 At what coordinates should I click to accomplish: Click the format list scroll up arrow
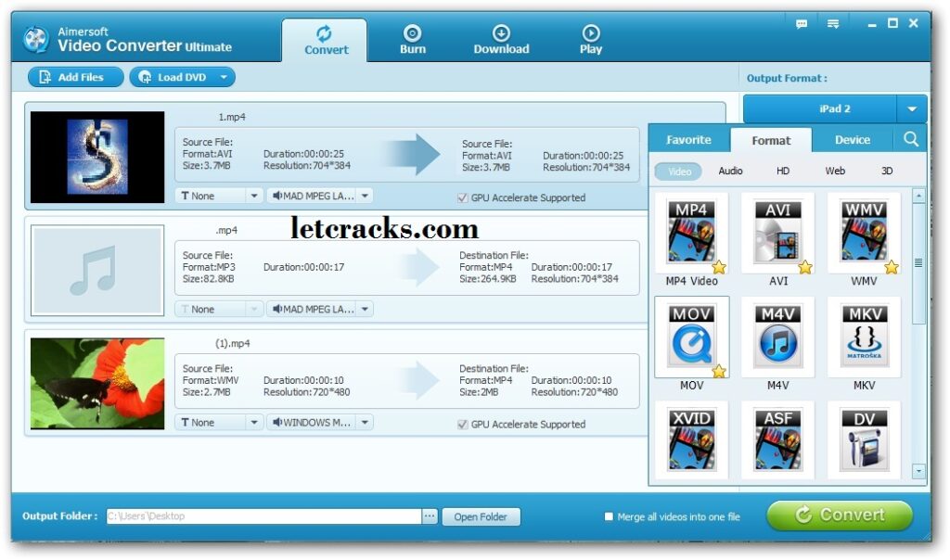[x=918, y=196]
